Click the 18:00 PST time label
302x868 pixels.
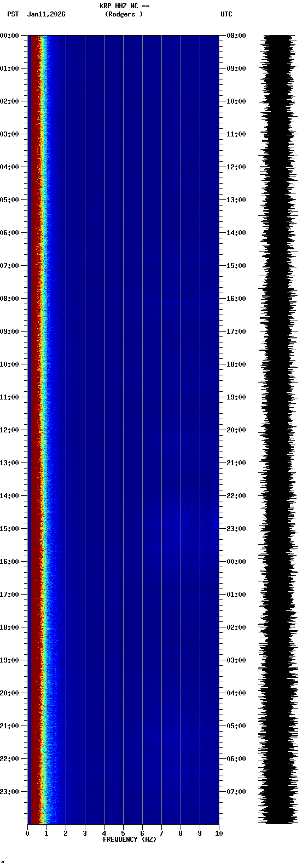(9, 627)
